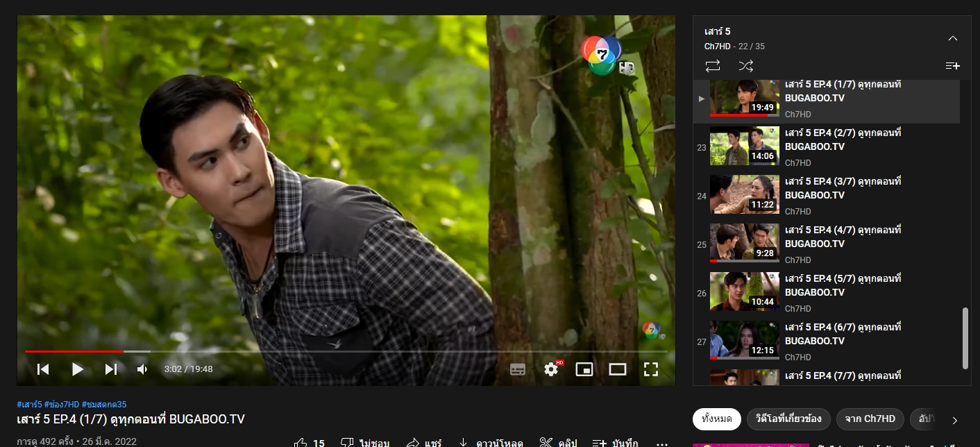This screenshot has height=447, width=980.
Task: Show more filter chips with right arrow
Action: click(955, 420)
